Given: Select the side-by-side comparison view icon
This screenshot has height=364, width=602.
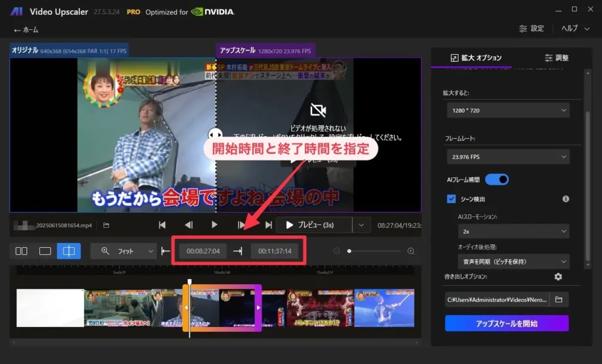Looking at the screenshot, I should click(x=22, y=251).
